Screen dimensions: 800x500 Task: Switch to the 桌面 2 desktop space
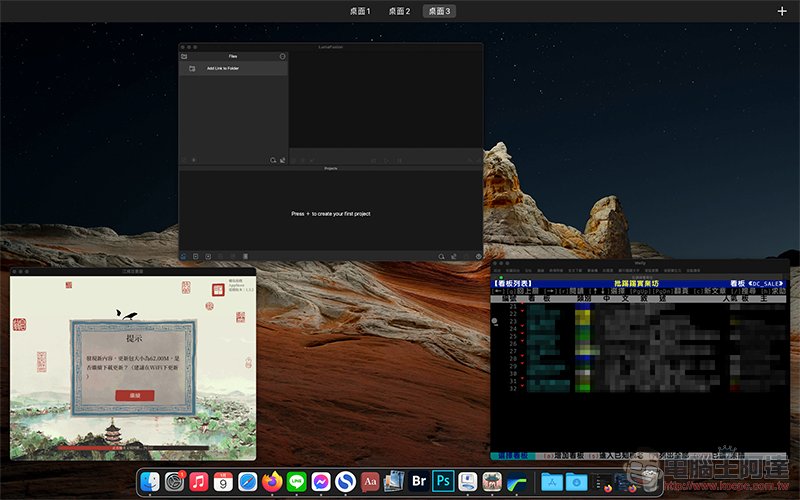400,11
